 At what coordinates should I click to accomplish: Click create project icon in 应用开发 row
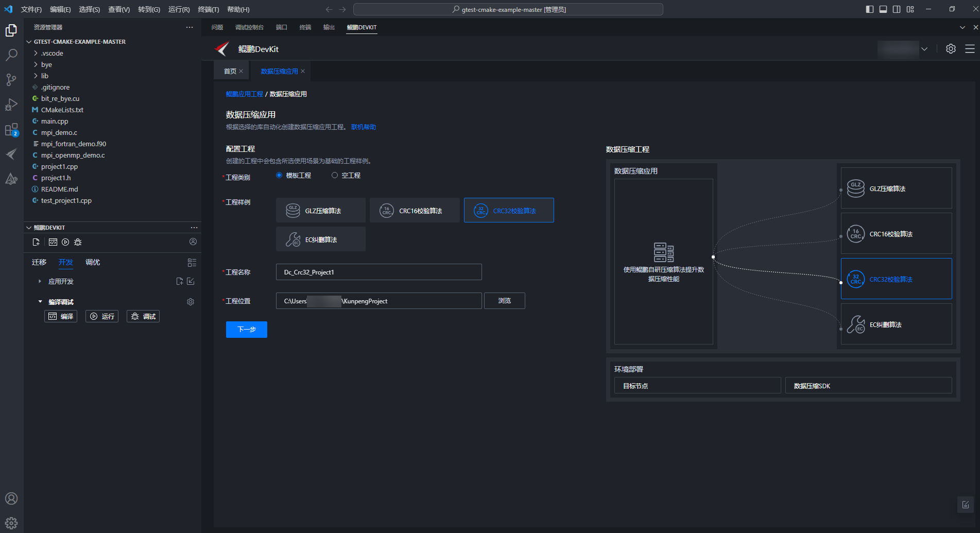point(180,281)
